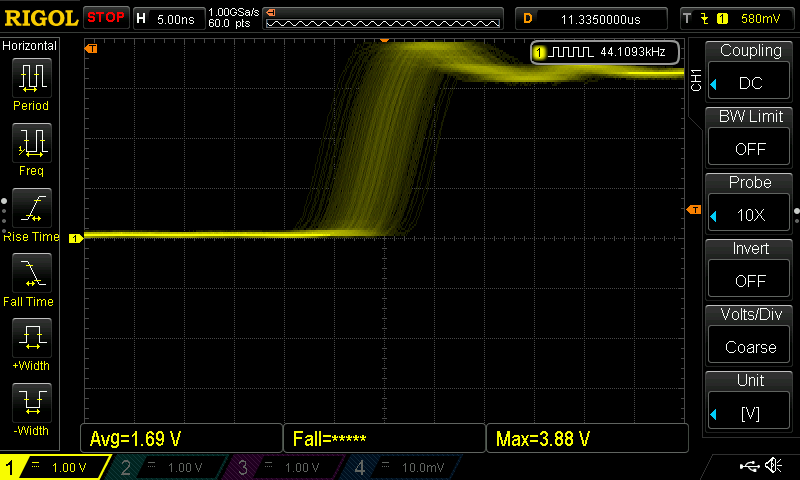The width and height of the screenshot is (800, 480).
Task: Toggle the STOP run state indicator
Action: click(x=105, y=17)
